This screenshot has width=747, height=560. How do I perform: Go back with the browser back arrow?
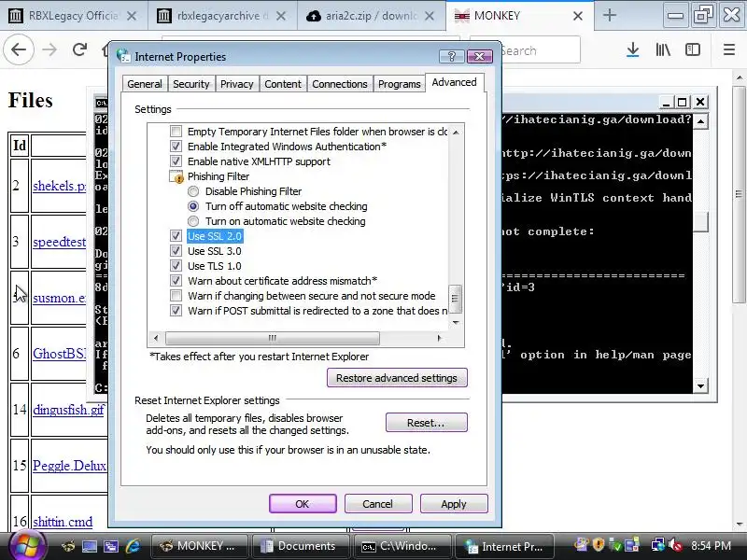pyautogui.click(x=19, y=49)
